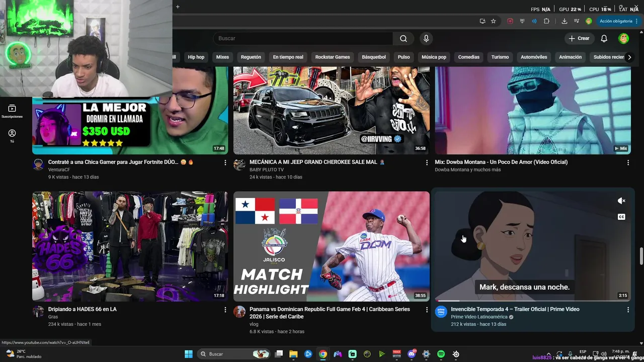This screenshot has height=362, width=644.
Task: Open Spotify from the taskbar
Action: tap(441, 354)
